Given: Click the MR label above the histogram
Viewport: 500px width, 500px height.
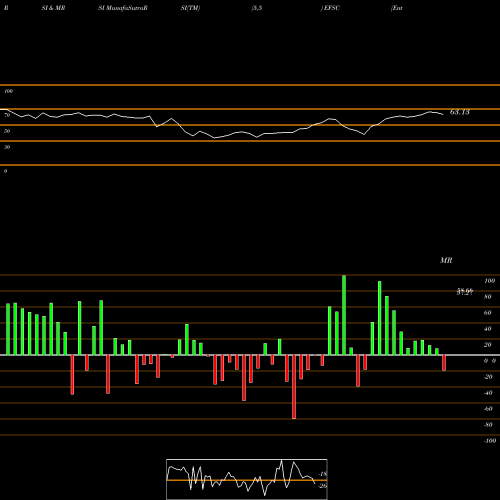Looking at the screenshot, I should [x=446, y=260].
